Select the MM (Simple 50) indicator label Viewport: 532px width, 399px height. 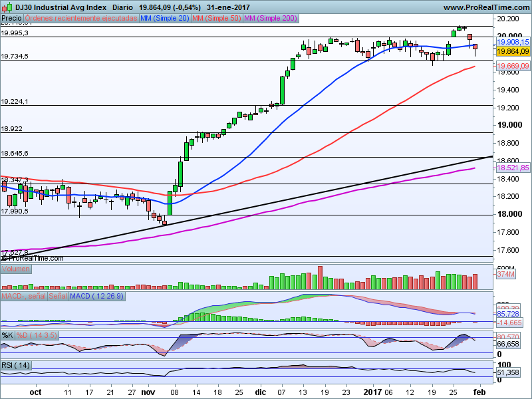[x=217, y=18]
